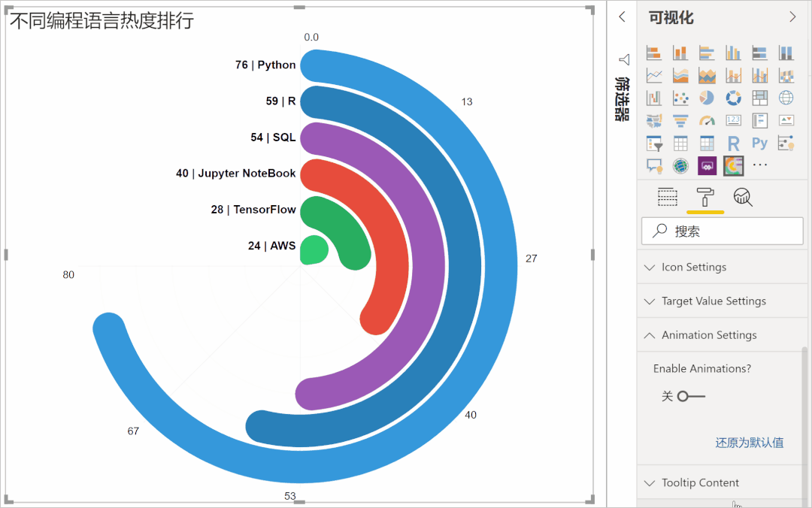Open more visuals via the ellipsis
The width and height of the screenshot is (812, 508).
760,165
